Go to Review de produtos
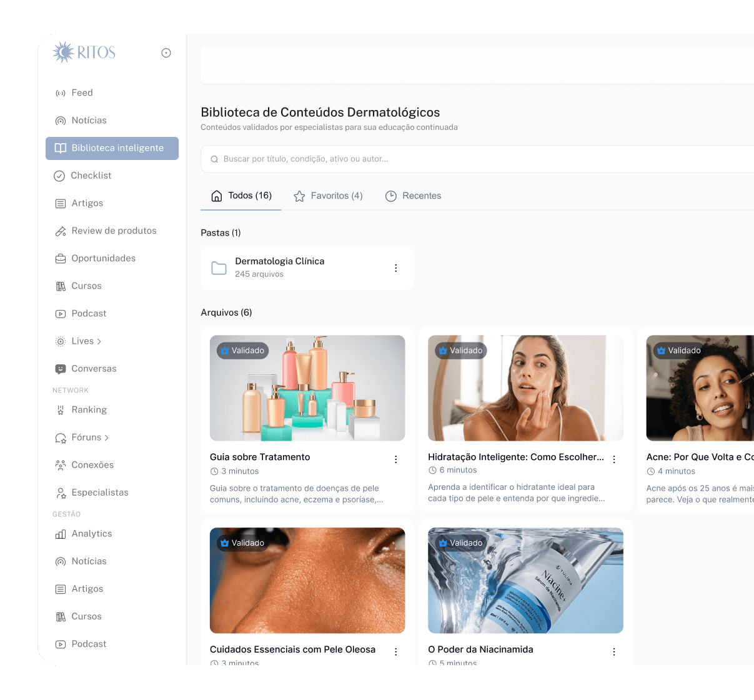 point(113,231)
